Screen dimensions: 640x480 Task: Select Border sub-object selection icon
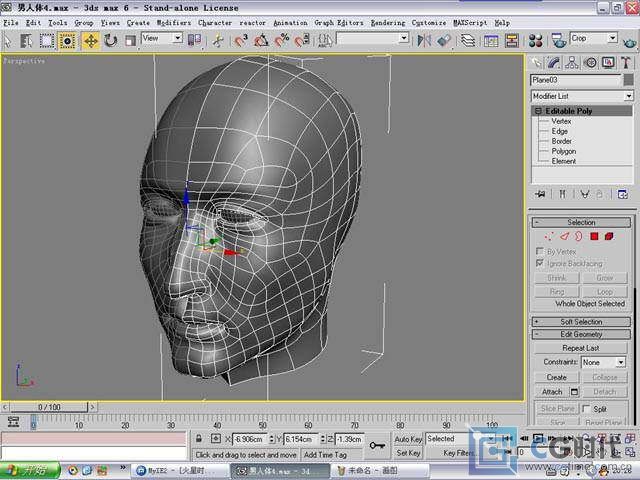[x=579, y=236]
